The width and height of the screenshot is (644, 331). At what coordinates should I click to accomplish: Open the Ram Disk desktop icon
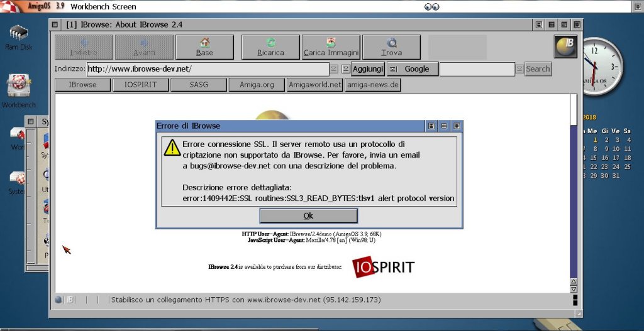18,33
